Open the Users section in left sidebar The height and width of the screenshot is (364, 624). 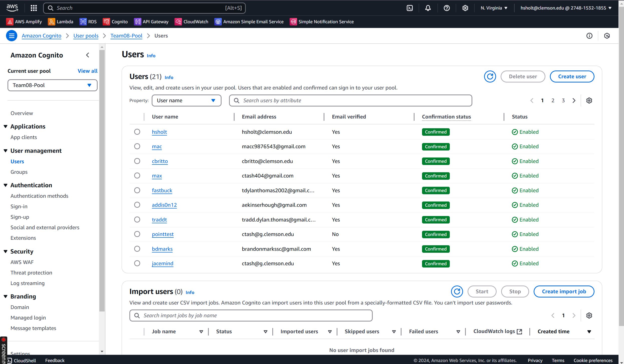[x=17, y=161]
